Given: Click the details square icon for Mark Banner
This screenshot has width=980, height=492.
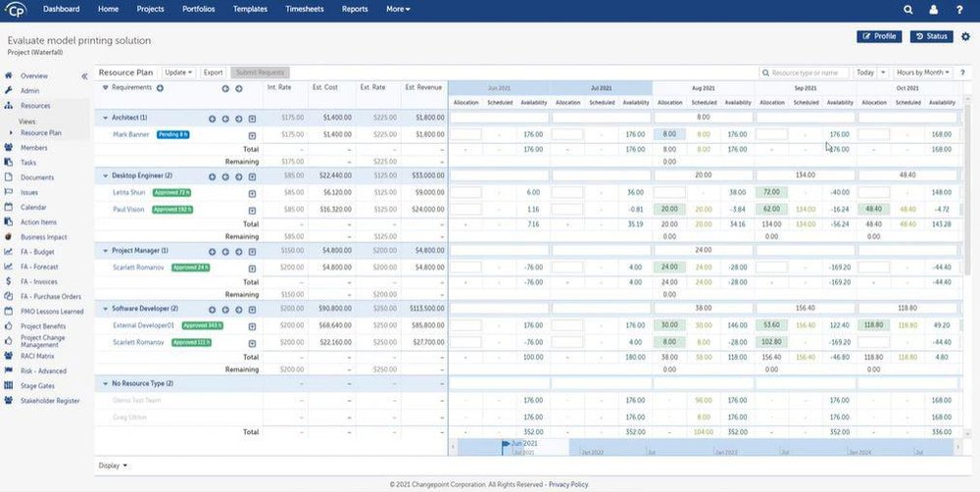Looking at the screenshot, I should click(x=252, y=135).
